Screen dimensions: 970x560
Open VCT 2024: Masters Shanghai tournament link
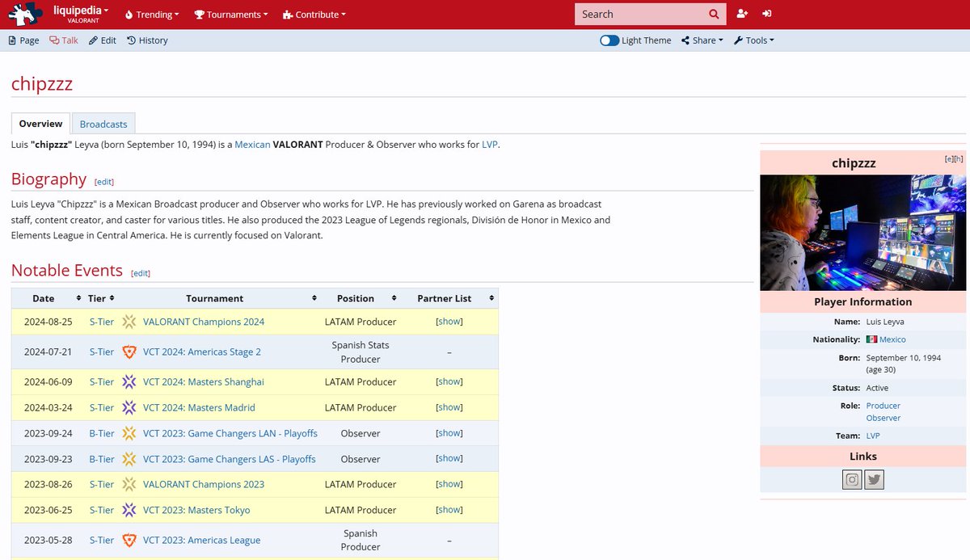(204, 381)
